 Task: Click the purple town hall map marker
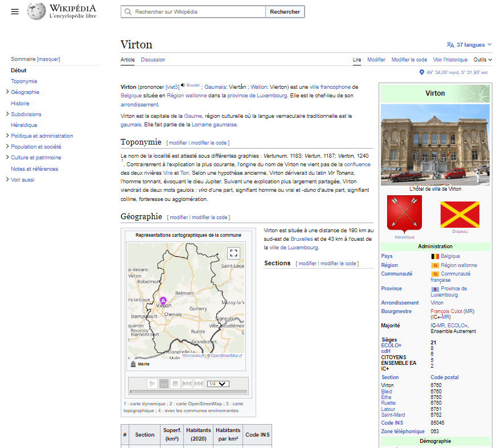(x=163, y=300)
